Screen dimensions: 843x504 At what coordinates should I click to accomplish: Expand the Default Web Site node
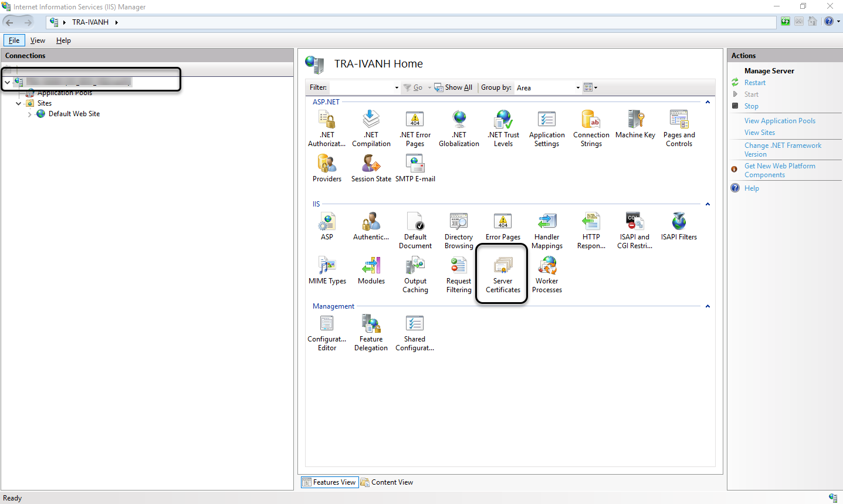coord(29,114)
